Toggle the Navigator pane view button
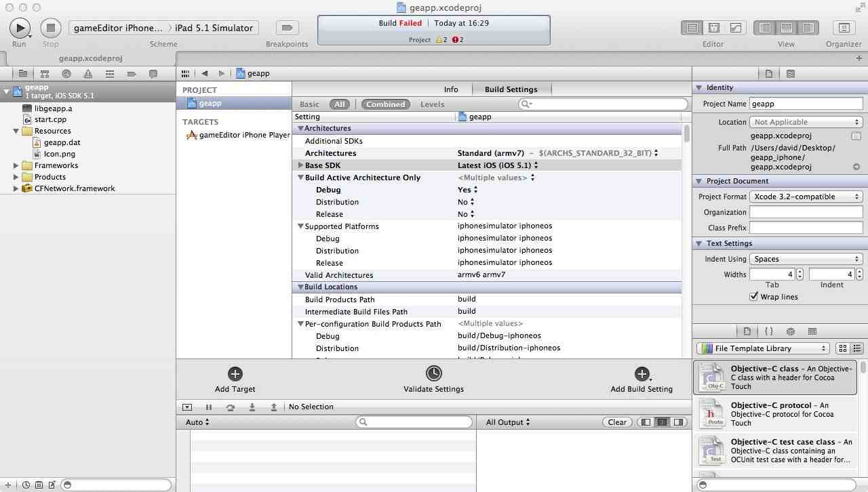This screenshot has width=868, height=492. pos(765,28)
